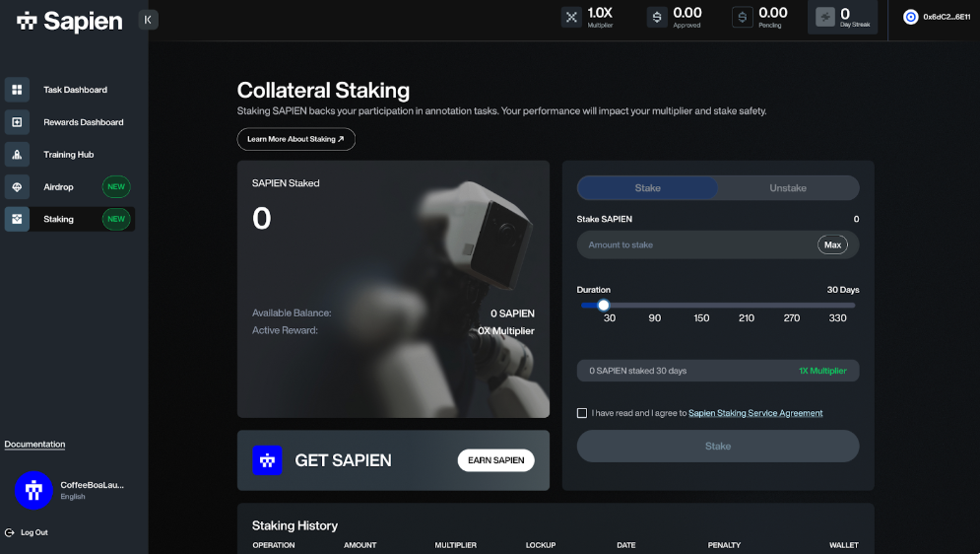This screenshot has width=980, height=554.
Task: Click the Staking sidebar icon
Action: click(x=17, y=219)
